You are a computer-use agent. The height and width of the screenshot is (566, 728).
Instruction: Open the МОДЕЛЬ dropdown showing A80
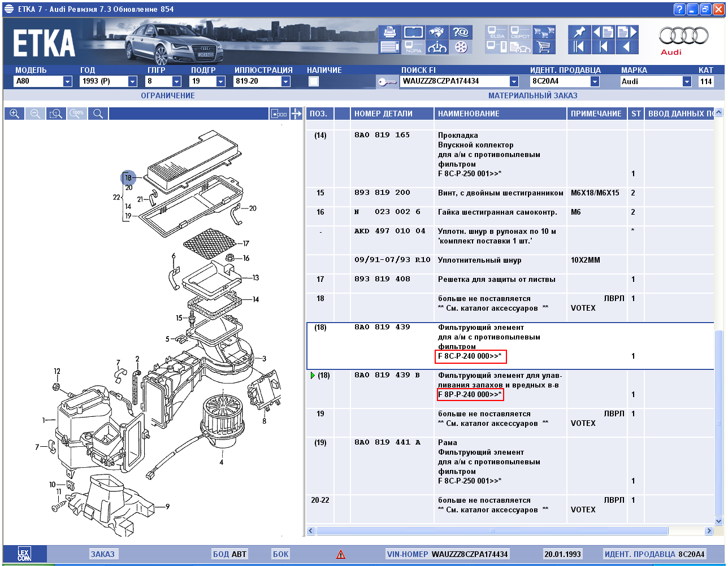pos(68,81)
